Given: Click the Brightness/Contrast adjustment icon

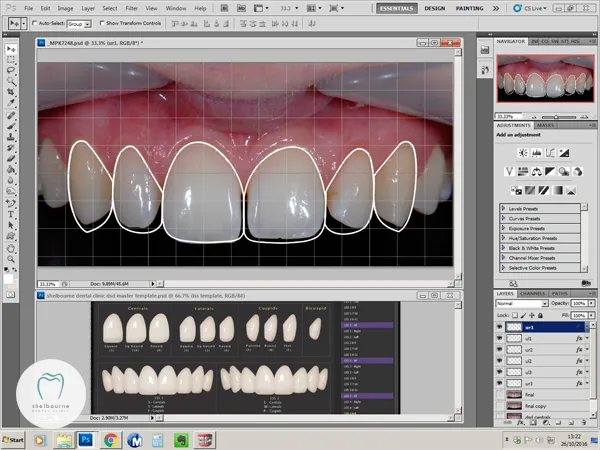Looking at the screenshot, I should coord(522,153).
